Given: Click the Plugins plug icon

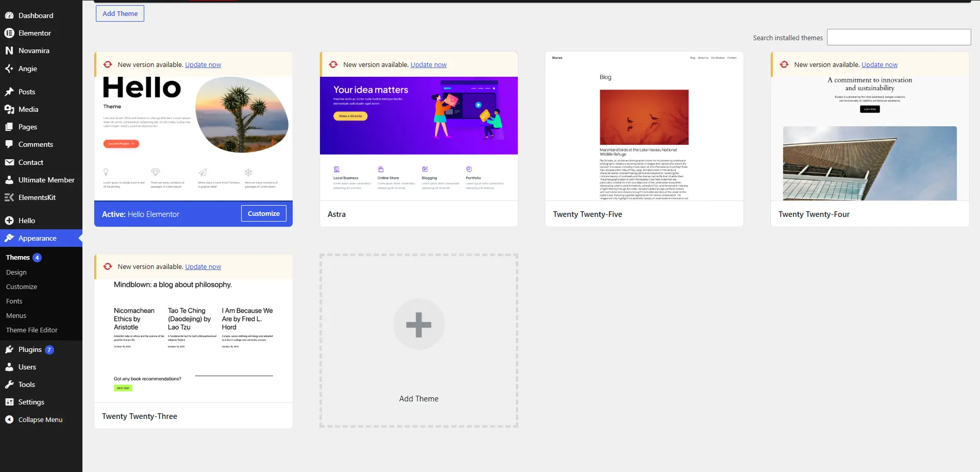Looking at the screenshot, I should (x=9, y=349).
